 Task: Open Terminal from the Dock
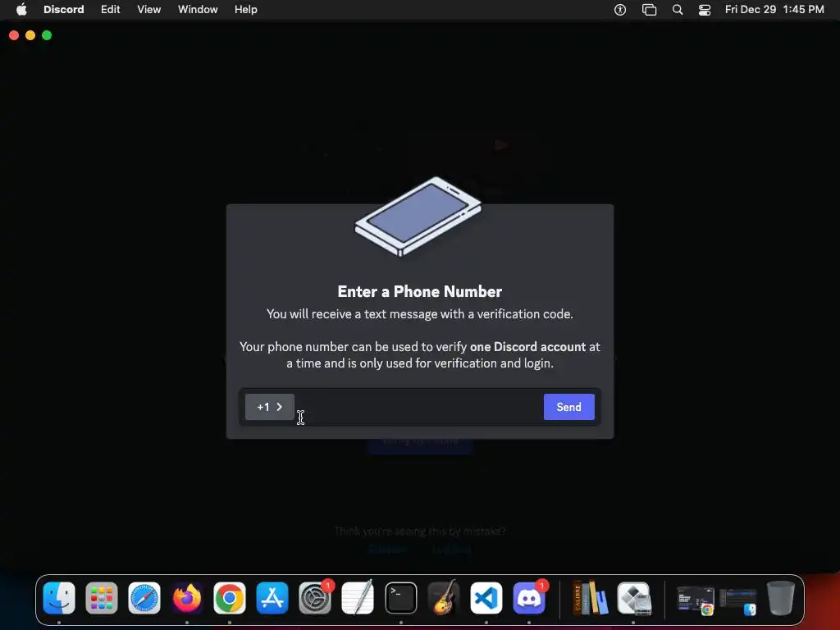[400, 598]
